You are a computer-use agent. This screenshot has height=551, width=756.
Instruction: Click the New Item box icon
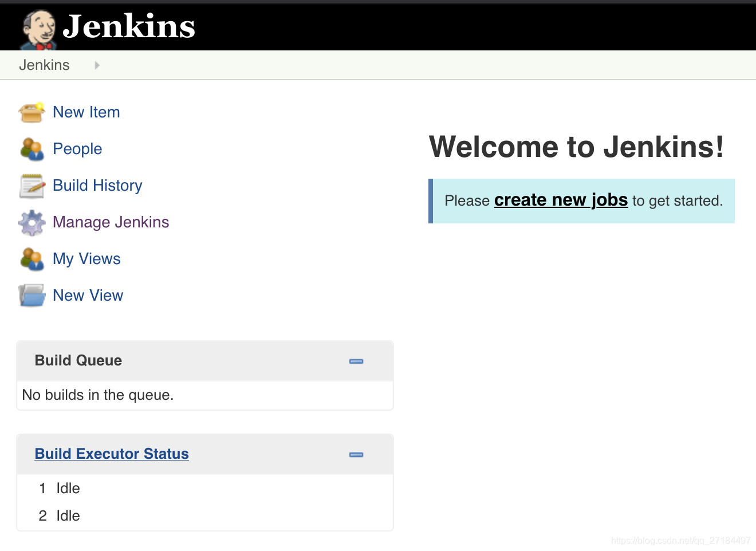[x=31, y=112]
